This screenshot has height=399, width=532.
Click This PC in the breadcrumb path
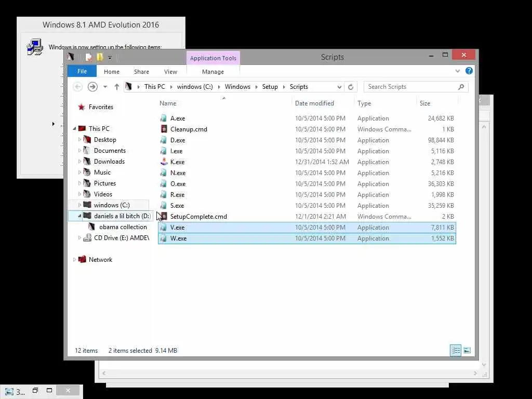(154, 87)
